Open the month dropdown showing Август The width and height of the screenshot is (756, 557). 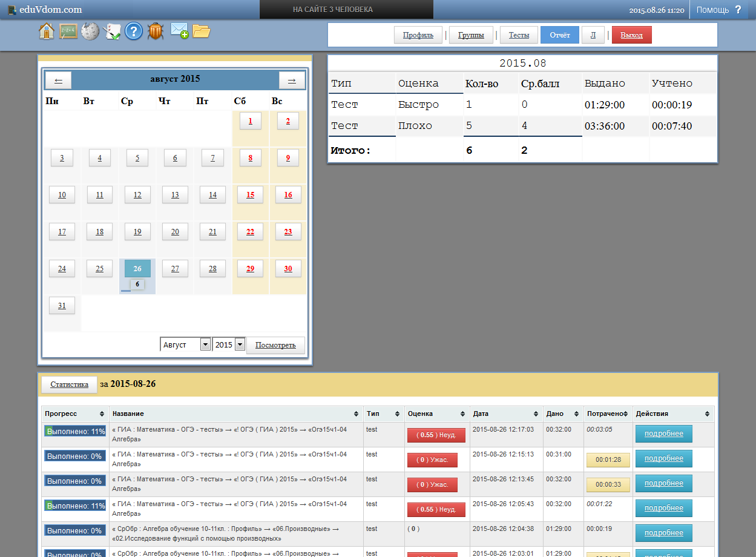tap(185, 344)
